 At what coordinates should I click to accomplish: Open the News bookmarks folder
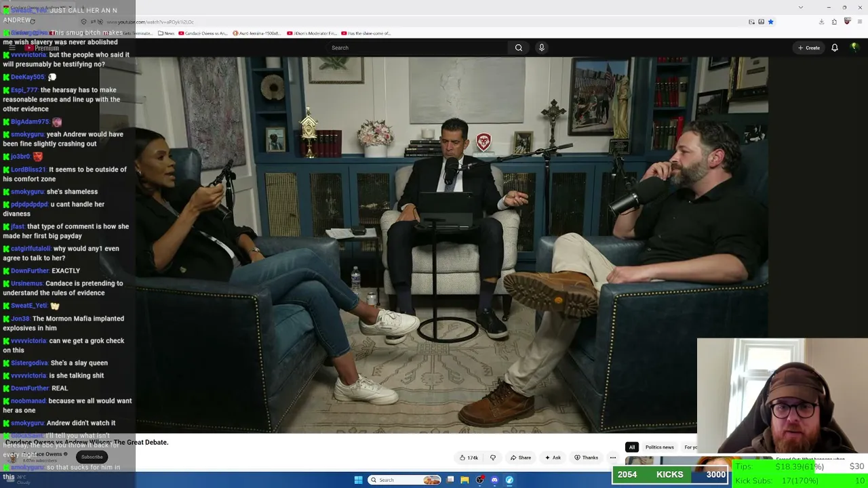point(166,33)
